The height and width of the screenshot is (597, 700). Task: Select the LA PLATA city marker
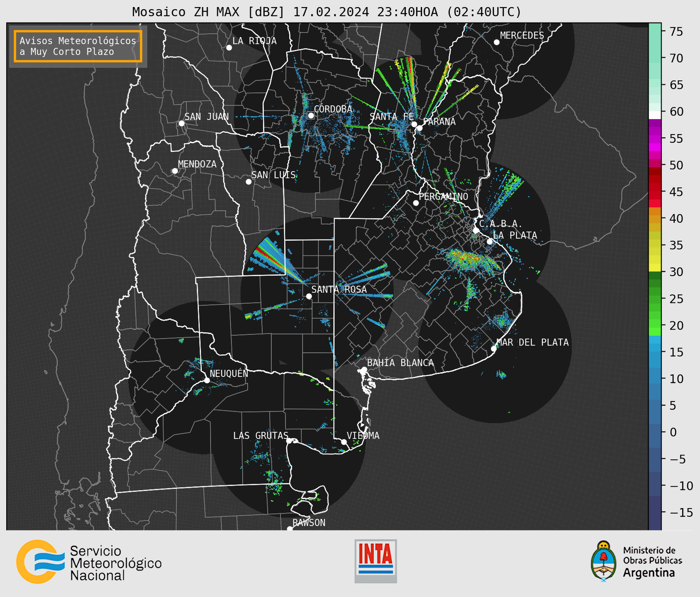(x=490, y=242)
